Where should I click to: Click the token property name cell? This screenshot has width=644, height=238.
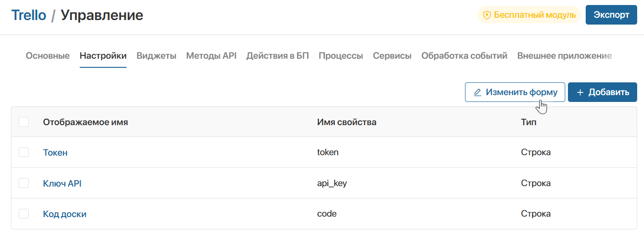click(x=328, y=152)
